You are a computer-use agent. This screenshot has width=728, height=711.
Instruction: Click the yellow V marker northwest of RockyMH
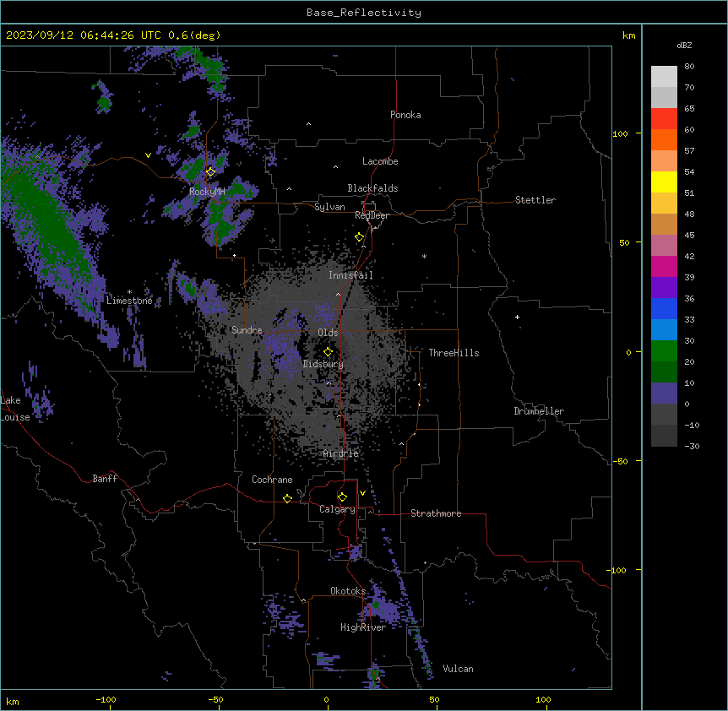(148, 155)
